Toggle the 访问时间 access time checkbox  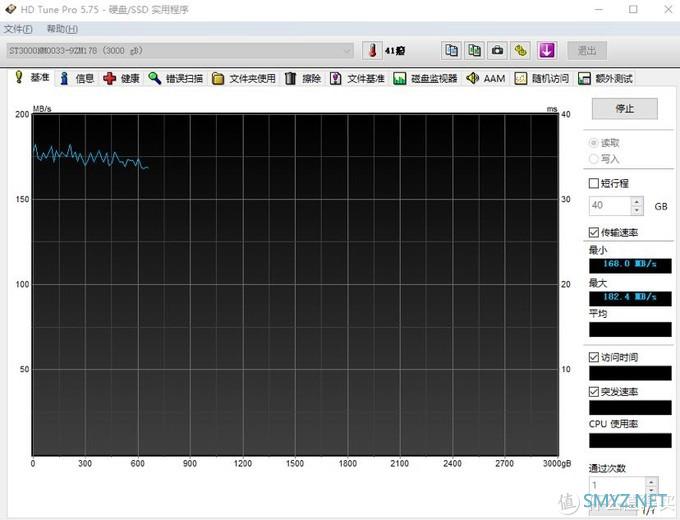coord(594,357)
